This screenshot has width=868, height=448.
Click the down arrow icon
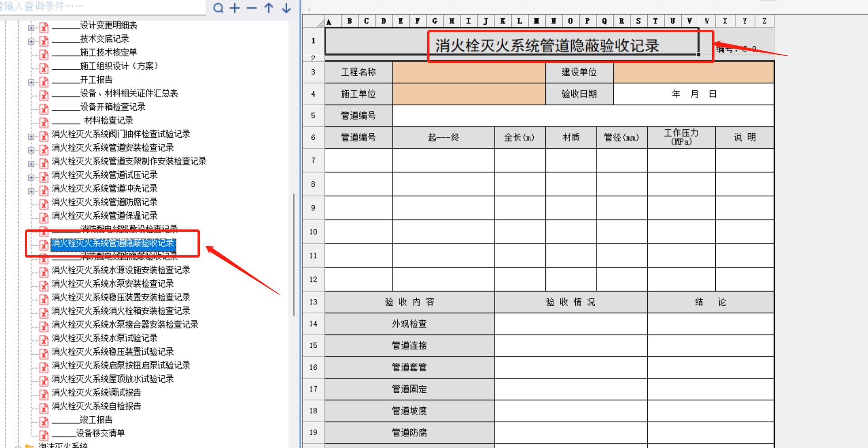[286, 8]
